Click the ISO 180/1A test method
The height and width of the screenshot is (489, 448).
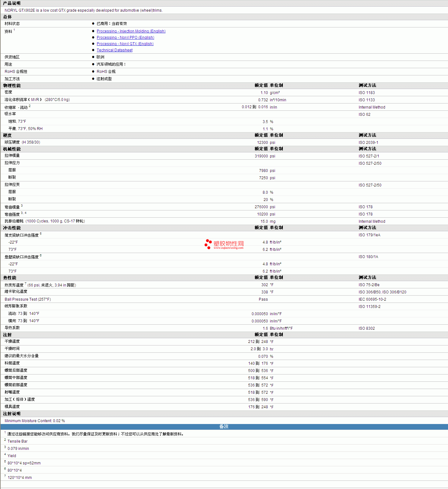(x=368, y=257)
